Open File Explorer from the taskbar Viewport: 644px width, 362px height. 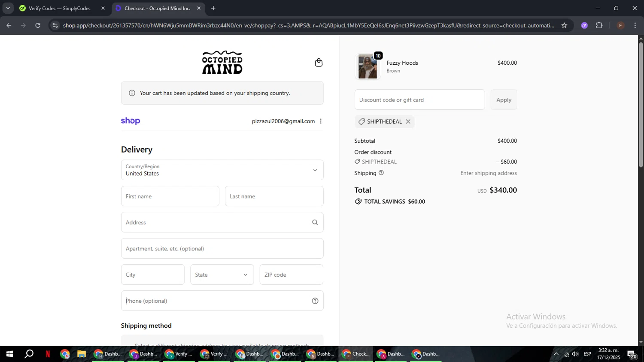81,354
